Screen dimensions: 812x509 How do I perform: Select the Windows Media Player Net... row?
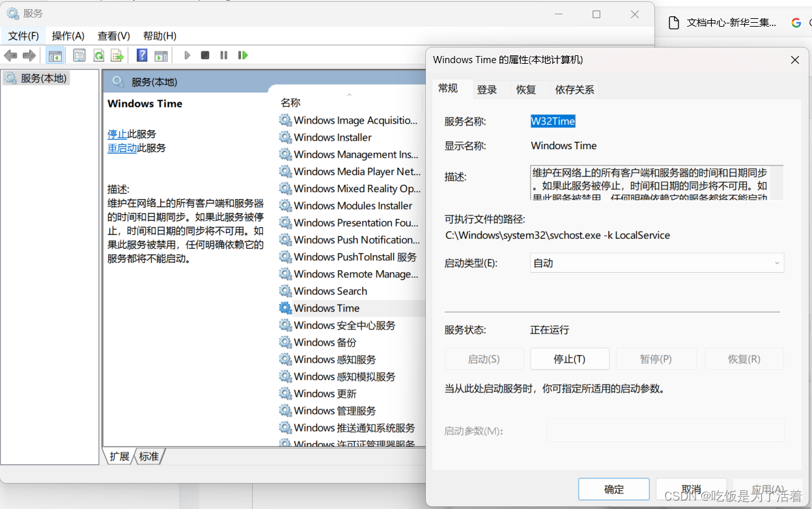point(352,171)
